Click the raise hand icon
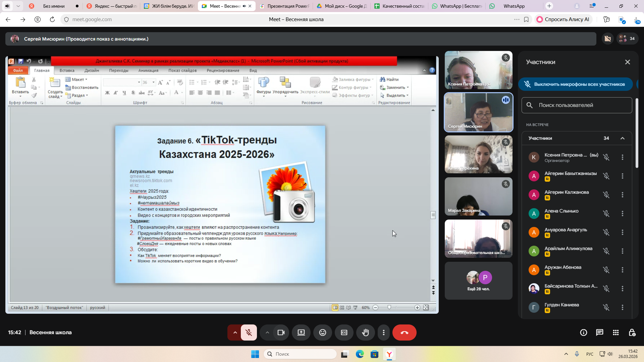The height and width of the screenshot is (362, 644). [365, 333]
